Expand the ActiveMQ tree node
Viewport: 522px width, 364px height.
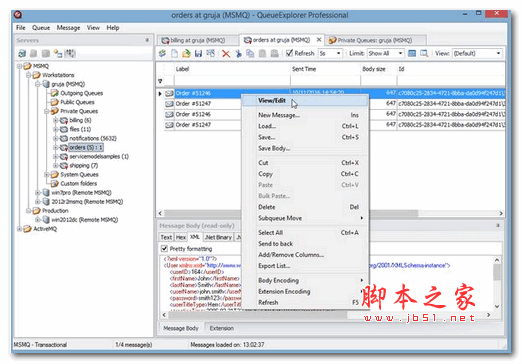[20, 229]
